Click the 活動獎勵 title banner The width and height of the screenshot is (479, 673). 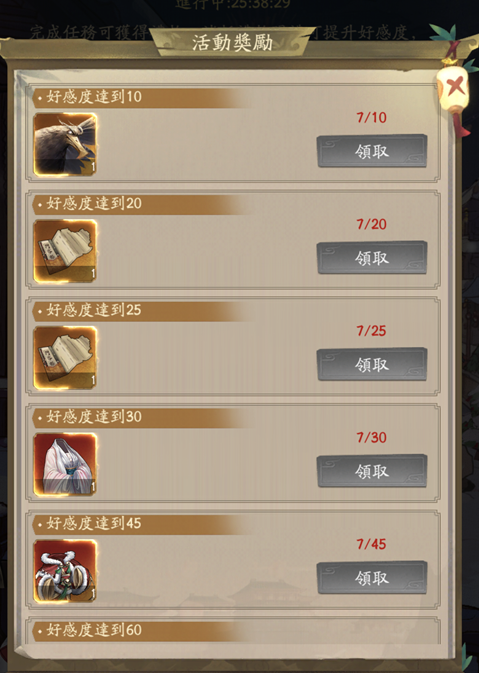(232, 42)
